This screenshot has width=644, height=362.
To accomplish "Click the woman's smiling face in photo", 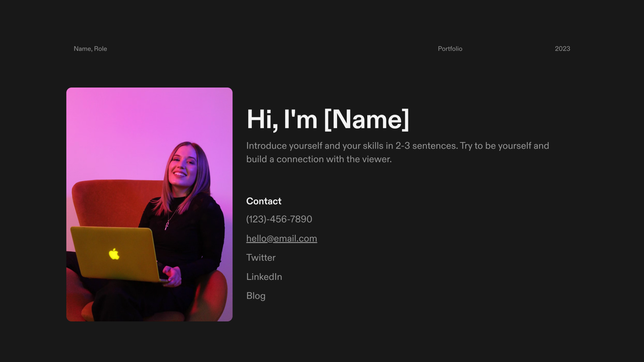I will (x=183, y=166).
